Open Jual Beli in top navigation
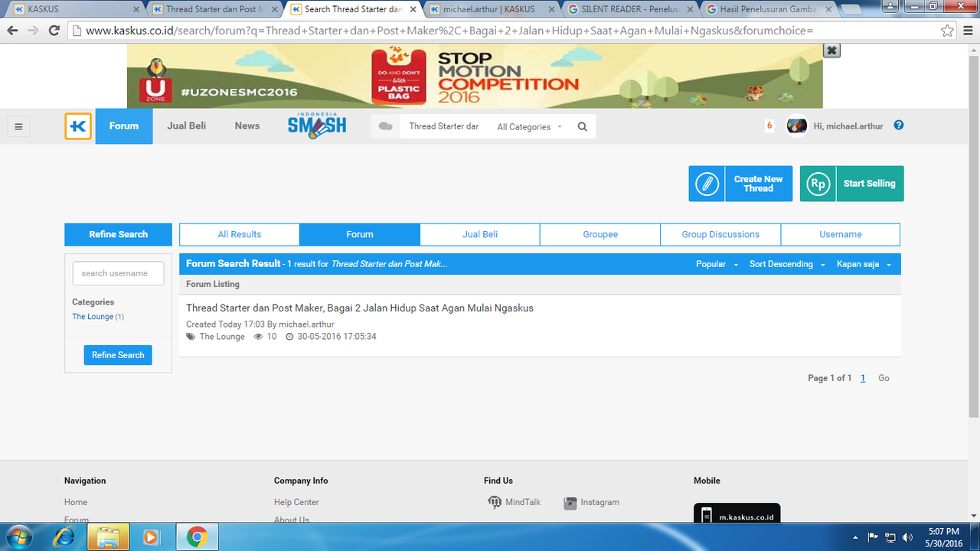The image size is (980, 551). [187, 126]
